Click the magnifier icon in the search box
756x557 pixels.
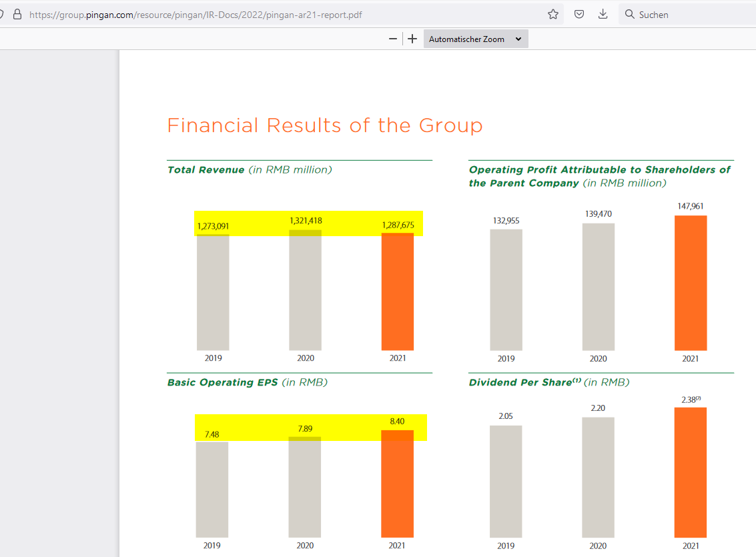[629, 14]
